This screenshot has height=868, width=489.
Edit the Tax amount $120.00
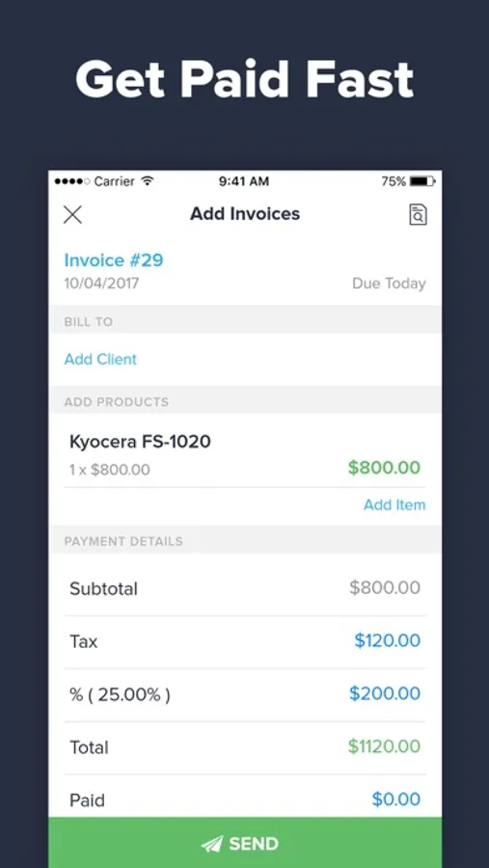click(387, 640)
